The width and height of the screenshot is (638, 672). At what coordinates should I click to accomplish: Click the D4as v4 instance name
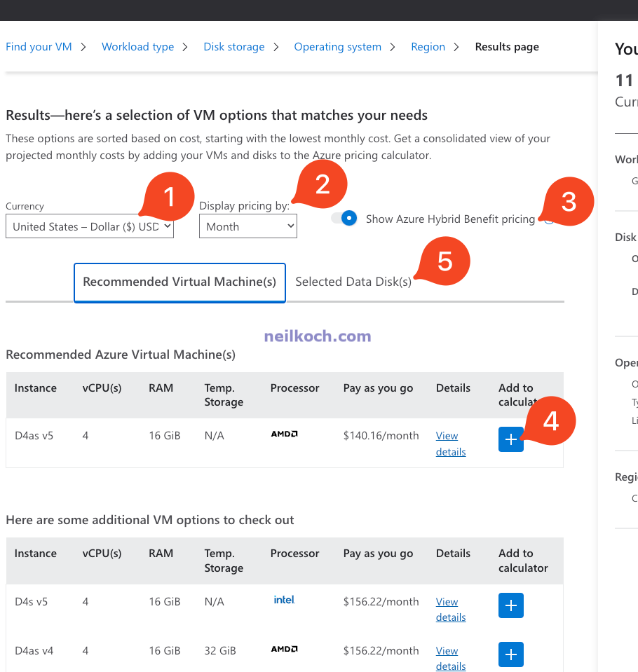point(34,650)
